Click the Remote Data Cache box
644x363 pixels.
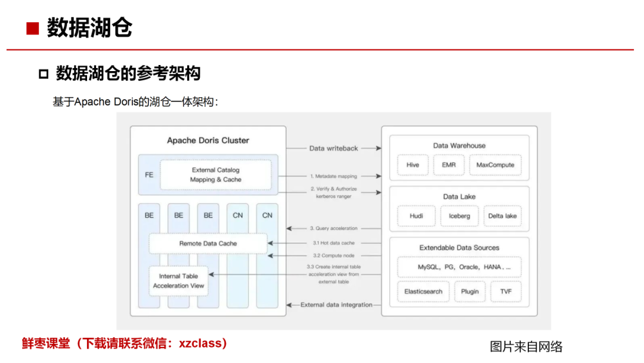(x=208, y=244)
